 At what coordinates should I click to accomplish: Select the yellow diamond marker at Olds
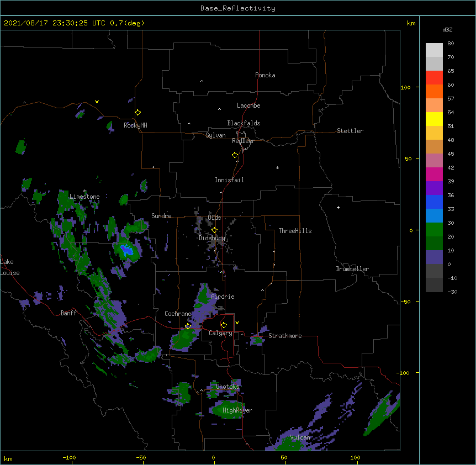point(214,230)
